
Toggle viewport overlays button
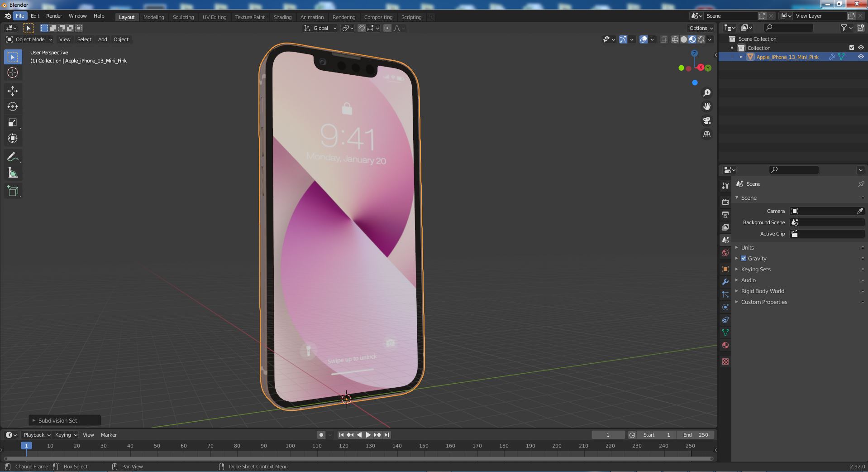[x=644, y=39]
